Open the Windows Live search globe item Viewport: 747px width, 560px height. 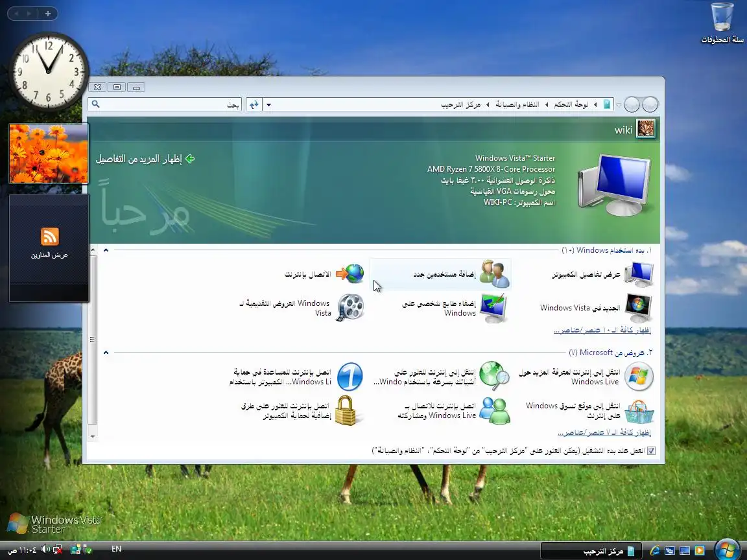click(x=441, y=377)
